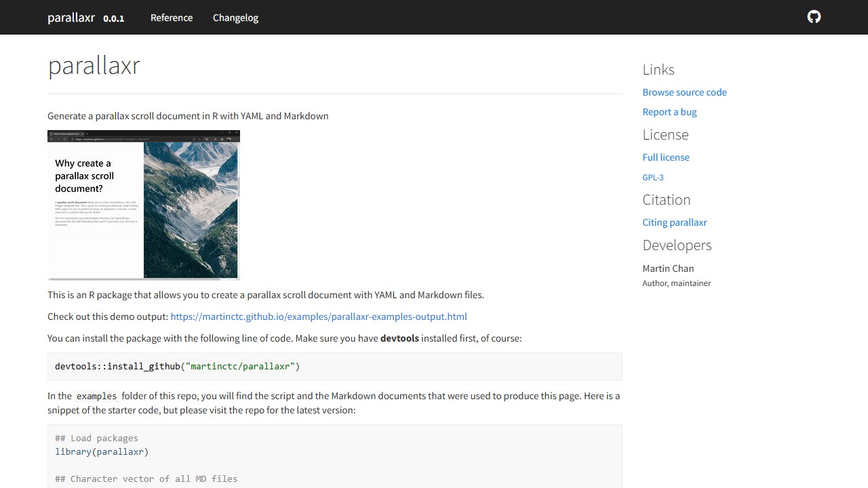Open the Changelog page

click(x=235, y=18)
